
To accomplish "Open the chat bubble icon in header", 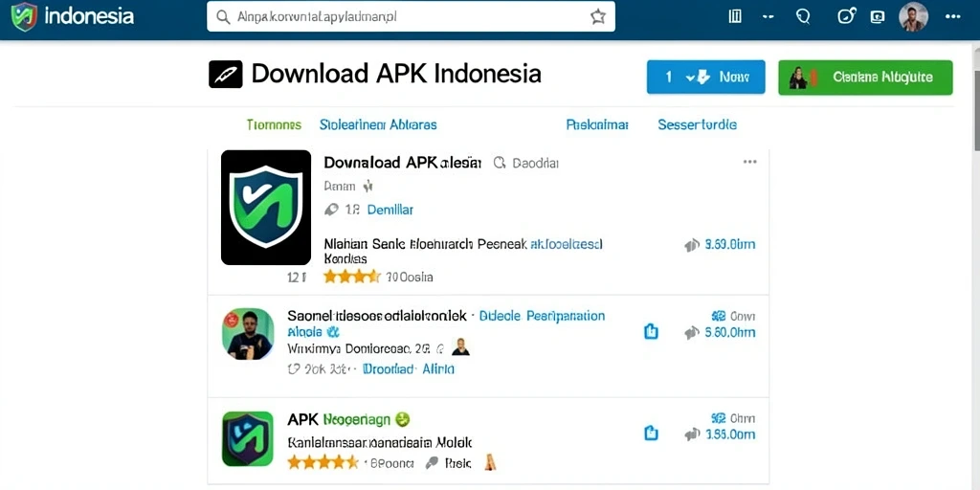I will point(803,17).
